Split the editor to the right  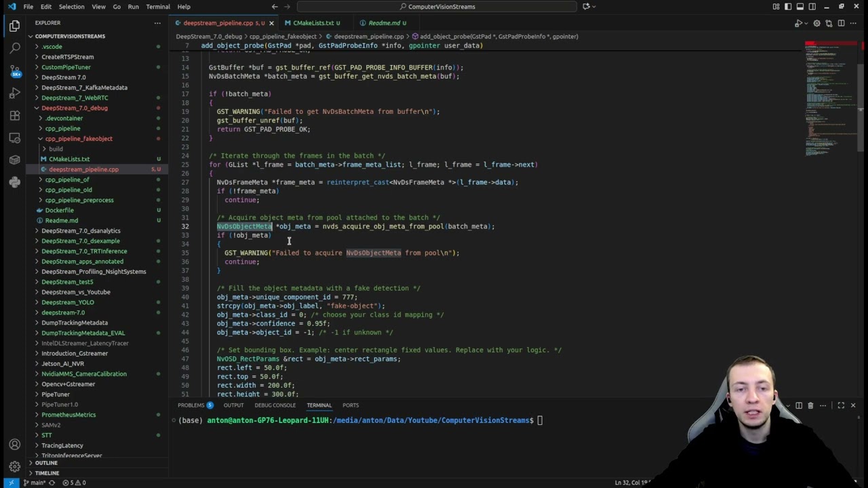point(841,23)
